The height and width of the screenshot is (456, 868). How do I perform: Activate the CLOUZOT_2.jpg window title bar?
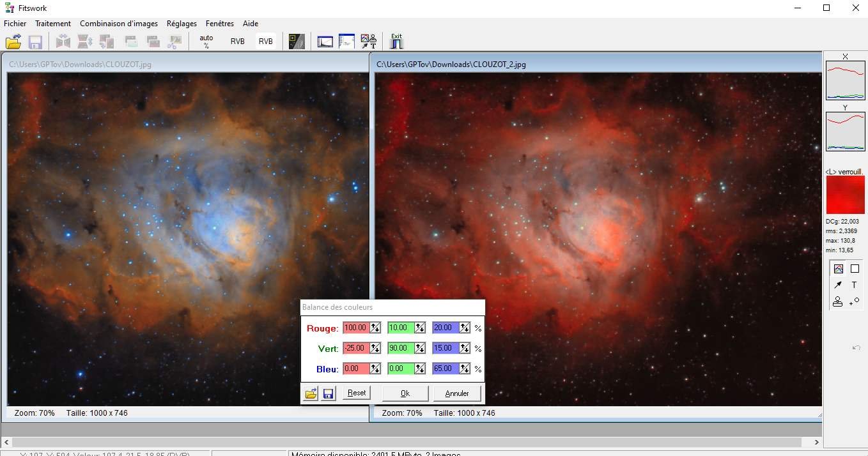[596, 65]
